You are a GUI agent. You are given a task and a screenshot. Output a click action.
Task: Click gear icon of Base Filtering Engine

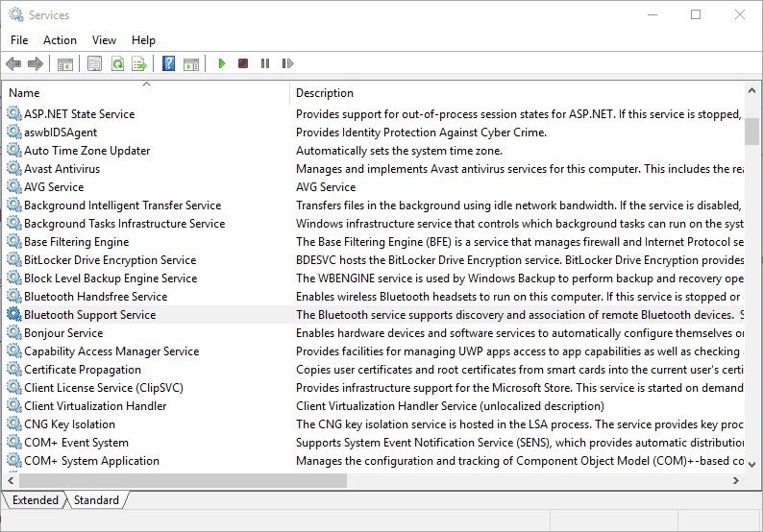14,241
